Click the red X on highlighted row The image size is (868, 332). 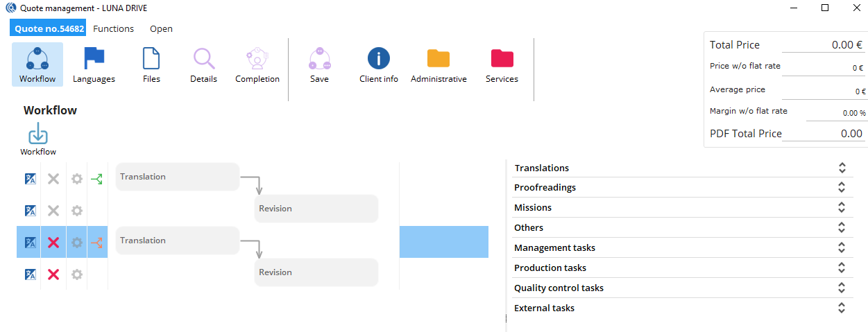point(53,243)
